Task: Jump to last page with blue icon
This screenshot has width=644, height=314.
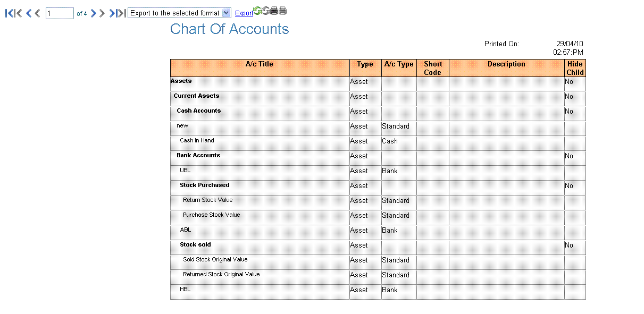Action: pyautogui.click(x=113, y=13)
